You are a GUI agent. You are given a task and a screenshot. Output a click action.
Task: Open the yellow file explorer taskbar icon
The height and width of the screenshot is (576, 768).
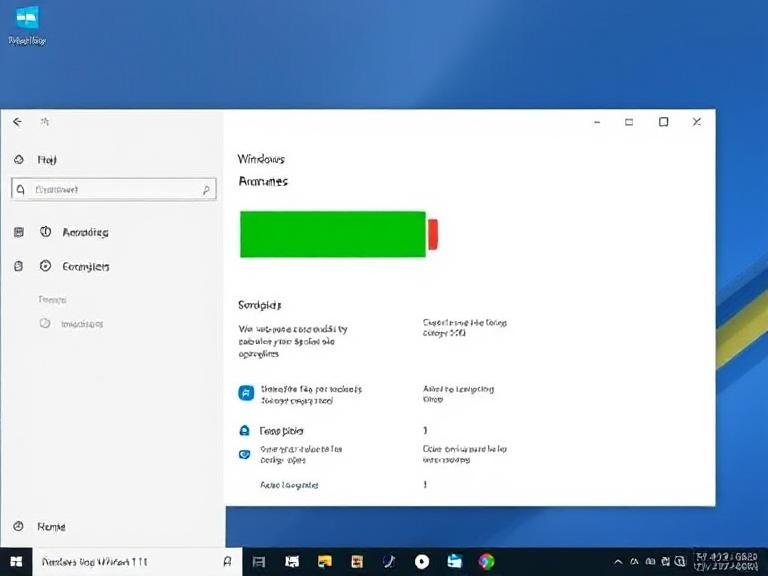point(324,561)
